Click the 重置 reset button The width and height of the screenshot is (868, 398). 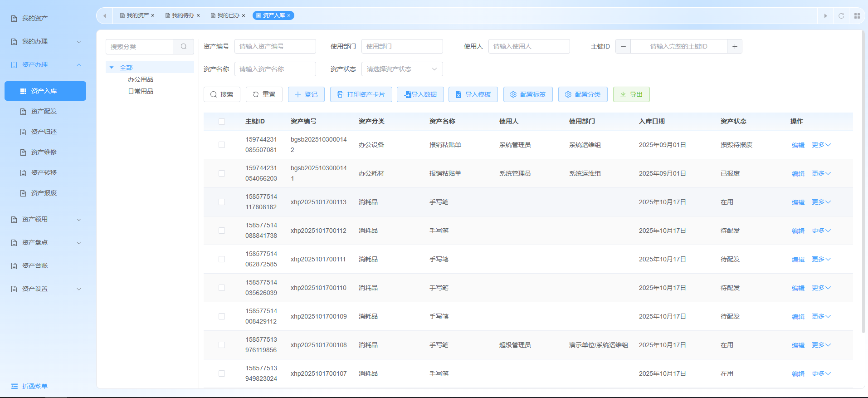click(x=264, y=94)
